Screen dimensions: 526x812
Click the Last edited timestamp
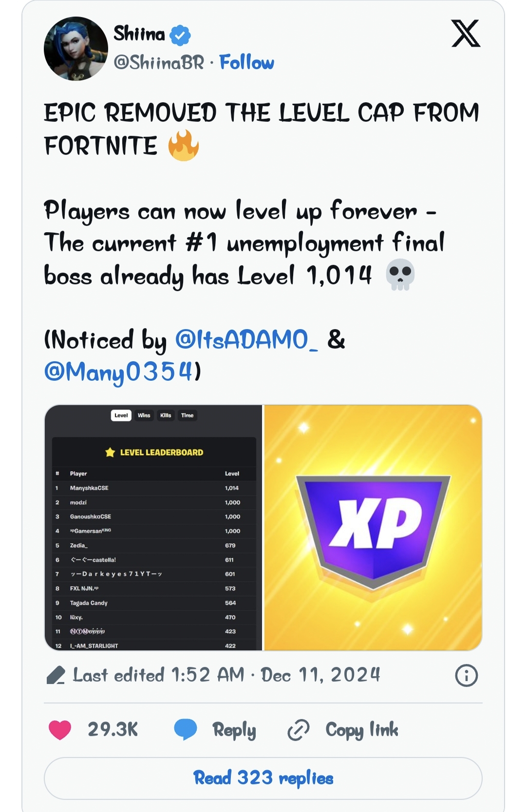coord(226,675)
